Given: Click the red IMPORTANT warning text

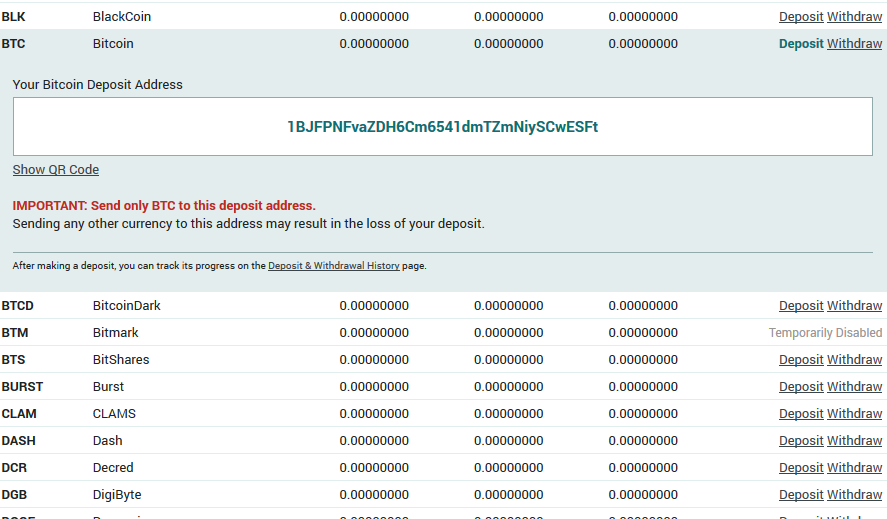Looking at the screenshot, I should 164,205.
